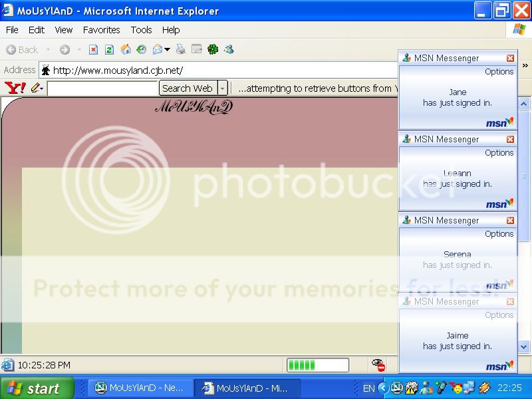The height and width of the screenshot is (399, 532).
Task: Click Options in Jane's sign-in notification
Action: tap(499, 72)
